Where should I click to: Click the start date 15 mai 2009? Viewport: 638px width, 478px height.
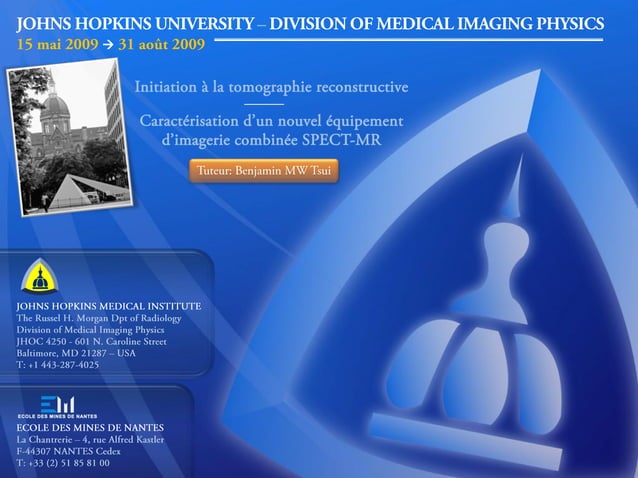[x=57, y=44]
